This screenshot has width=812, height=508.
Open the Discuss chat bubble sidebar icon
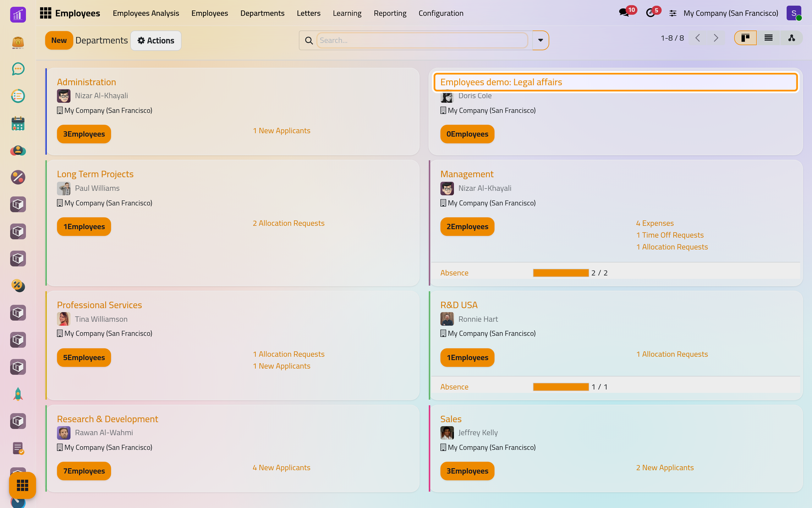[x=18, y=69]
